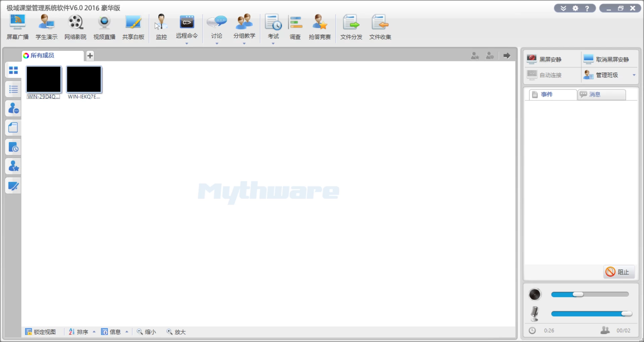Expand 考试 dropdown arrow
644x342 pixels.
pyautogui.click(x=273, y=43)
